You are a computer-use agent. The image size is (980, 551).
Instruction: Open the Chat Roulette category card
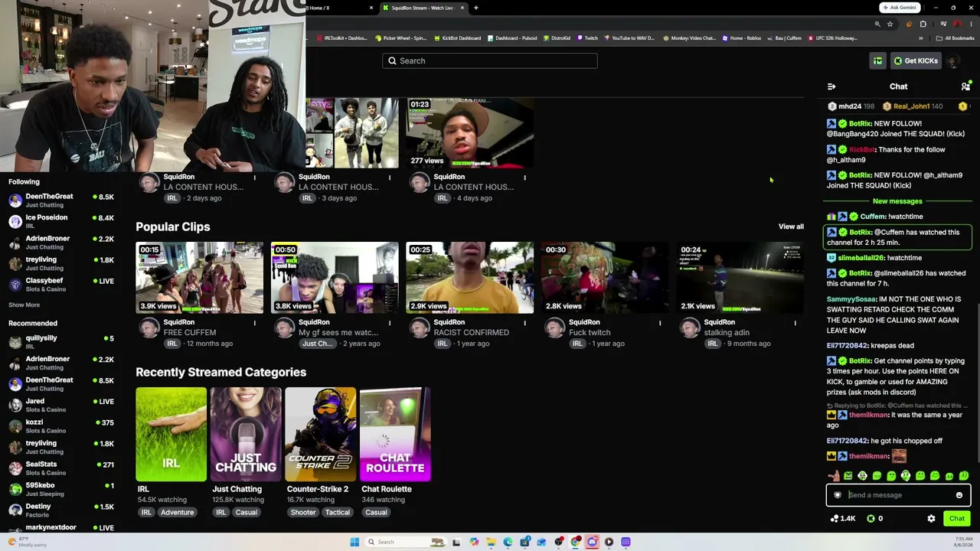pyautogui.click(x=395, y=435)
